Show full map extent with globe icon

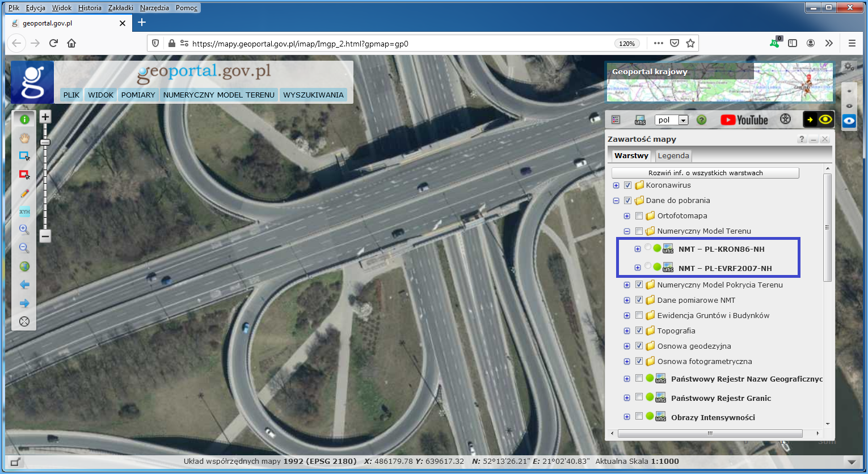(24, 266)
